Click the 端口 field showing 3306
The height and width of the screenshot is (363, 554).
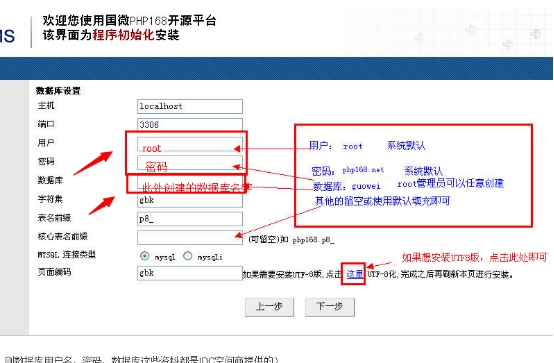tap(190, 124)
